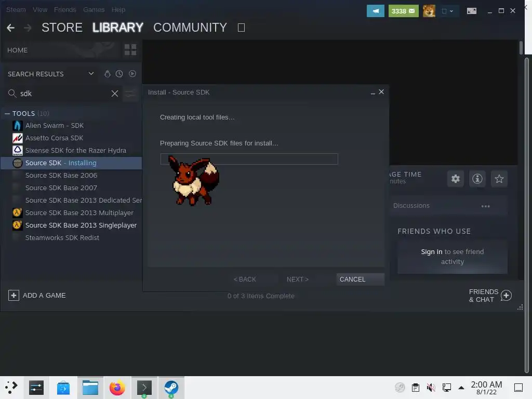Launch Firefox from taskbar
Screen dimensions: 532x399
tap(117, 388)
